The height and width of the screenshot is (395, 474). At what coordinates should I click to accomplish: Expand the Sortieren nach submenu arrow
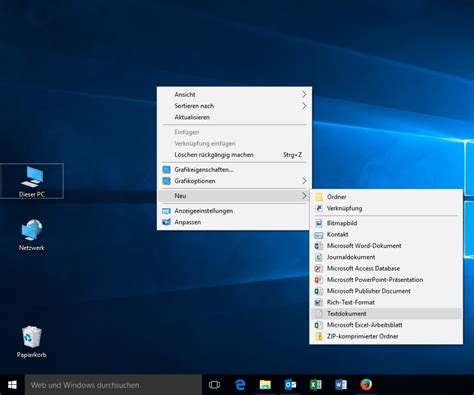(x=304, y=106)
